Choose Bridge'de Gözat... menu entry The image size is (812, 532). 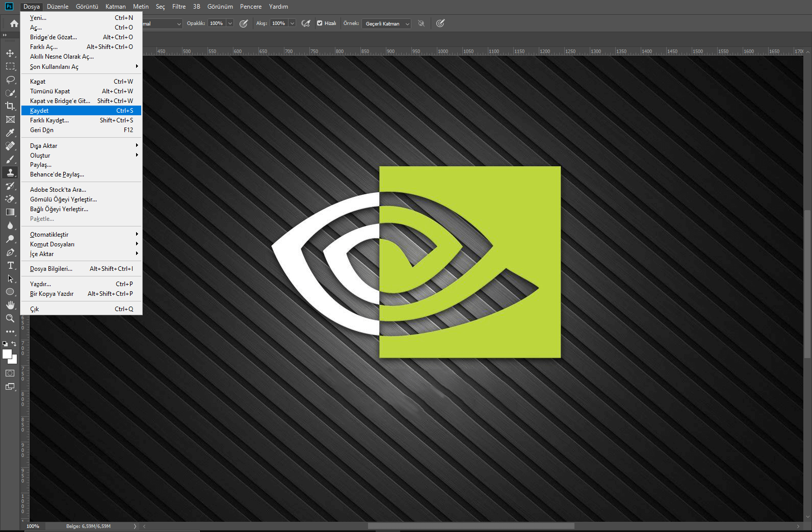click(x=82, y=37)
